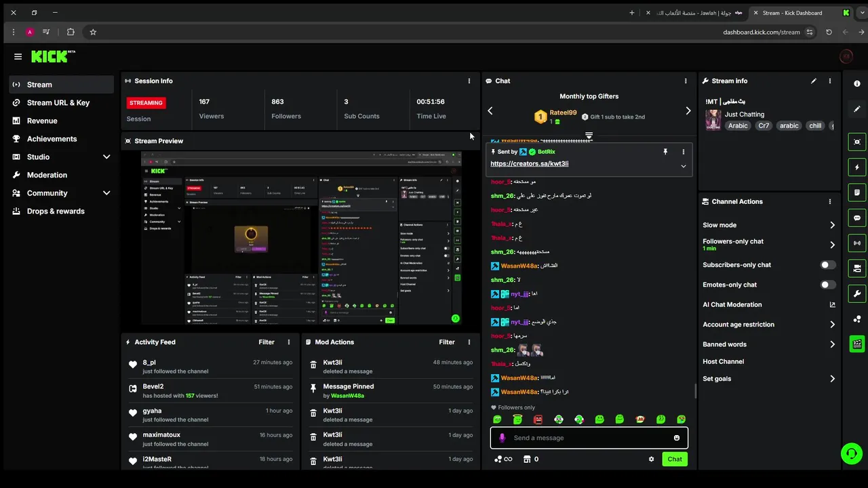Open Drops & rewards in sidebar
Viewport: 868px width, 488px height.
tap(62, 211)
